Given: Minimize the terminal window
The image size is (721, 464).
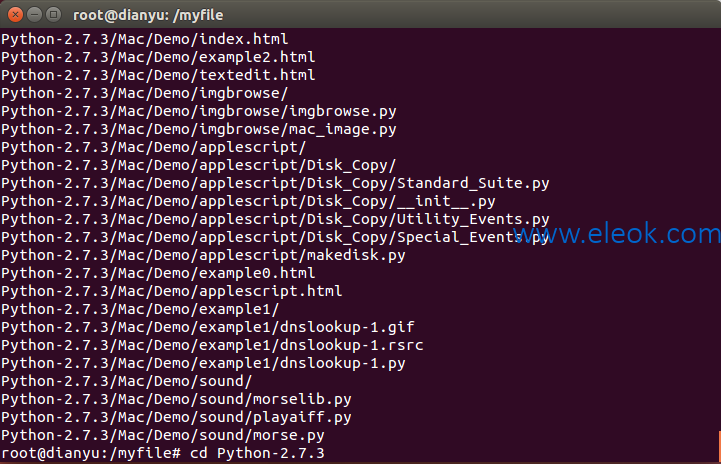Looking at the screenshot, I should (x=34, y=15).
